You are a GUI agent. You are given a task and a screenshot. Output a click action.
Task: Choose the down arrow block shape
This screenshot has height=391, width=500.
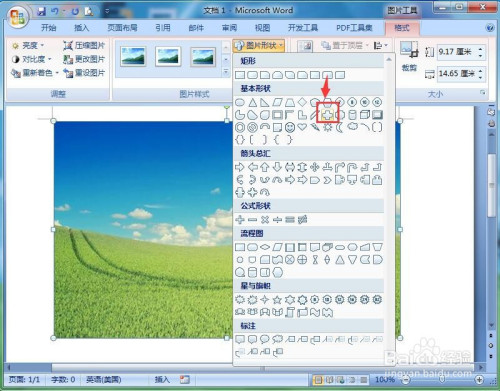click(x=277, y=167)
